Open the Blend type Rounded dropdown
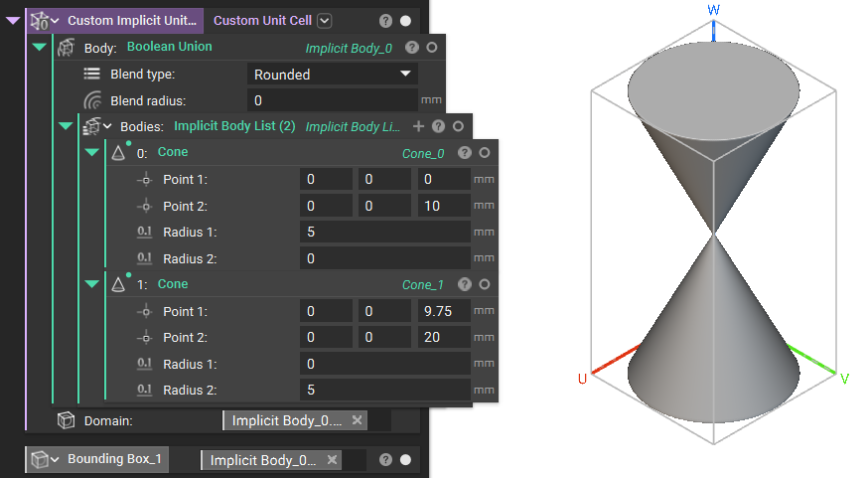Viewport: 868px width, 478px height. (x=332, y=75)
